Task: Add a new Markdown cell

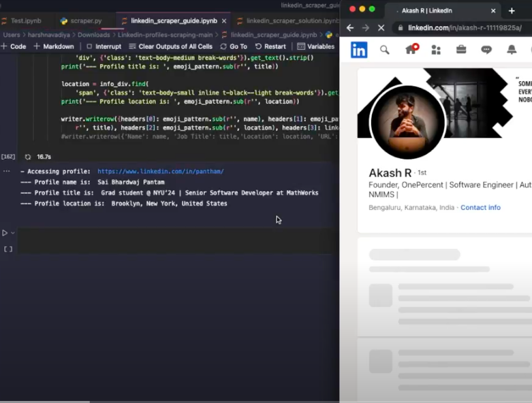Action: point(54,46)
